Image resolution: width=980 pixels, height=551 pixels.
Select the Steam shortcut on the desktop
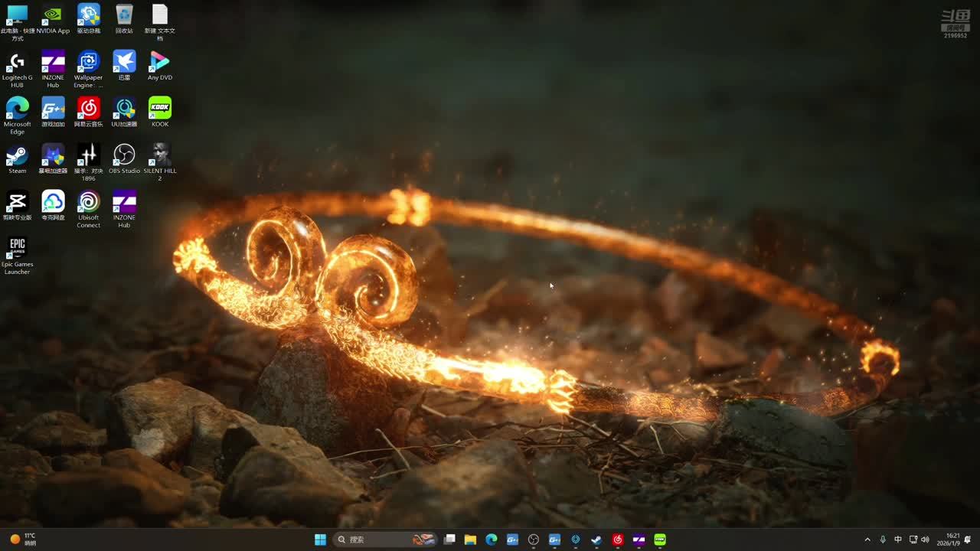17,155
